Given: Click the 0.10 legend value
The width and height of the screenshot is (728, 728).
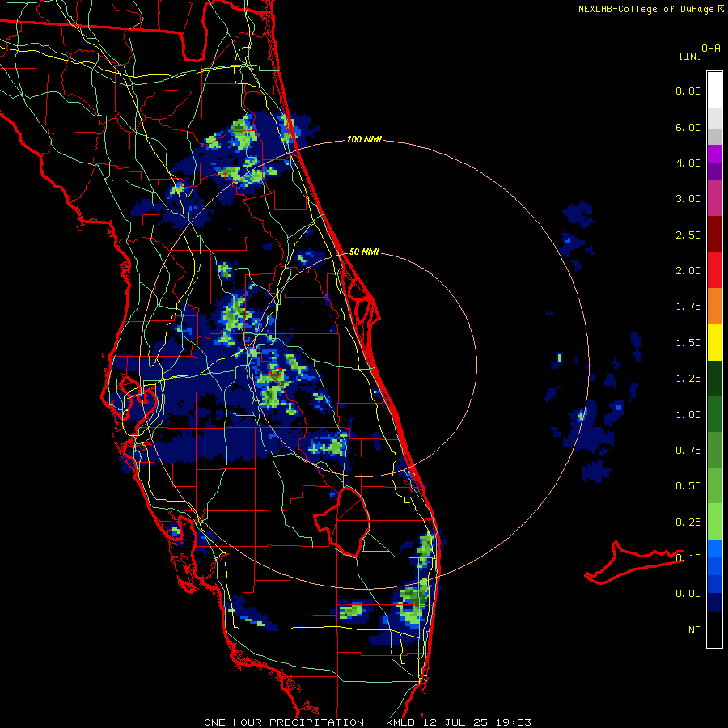Looking at the screenshot, I should 688,558.
